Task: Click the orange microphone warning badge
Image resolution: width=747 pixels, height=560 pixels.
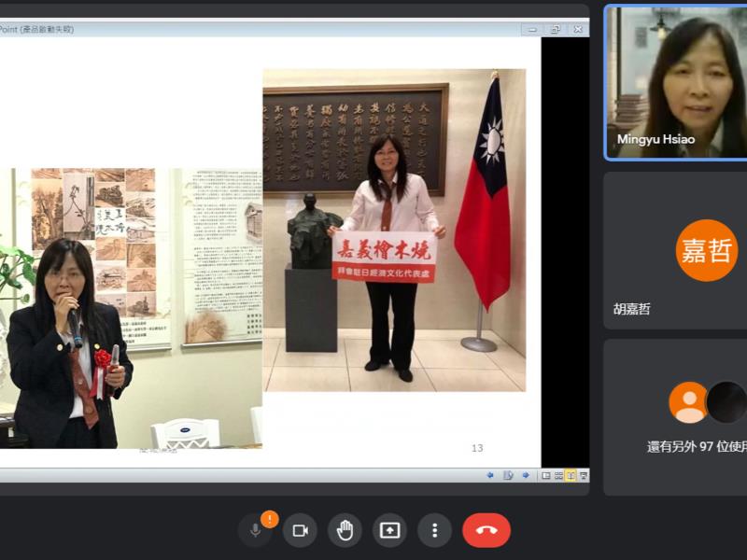Action: coord(270,519)
